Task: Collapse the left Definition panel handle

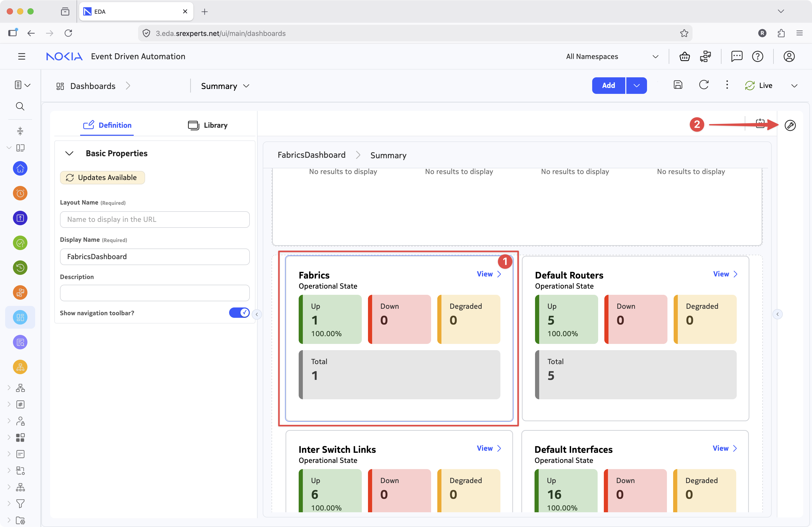Action: pyautogui.click(x=257, y=314)
